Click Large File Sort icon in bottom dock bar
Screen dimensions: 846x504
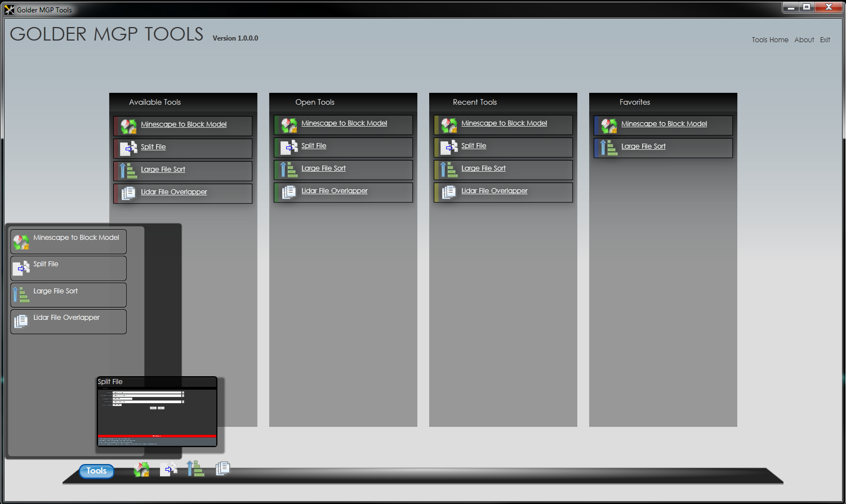pos(195,469)
